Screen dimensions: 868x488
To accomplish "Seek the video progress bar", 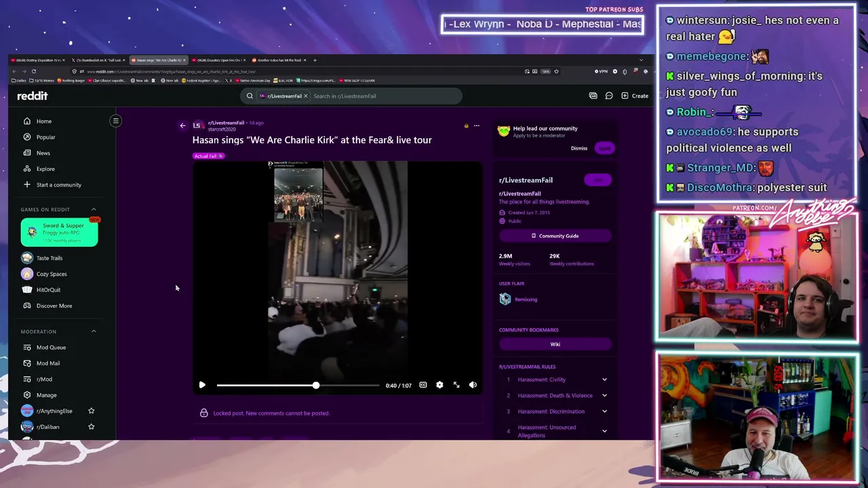I will [298, 385].
